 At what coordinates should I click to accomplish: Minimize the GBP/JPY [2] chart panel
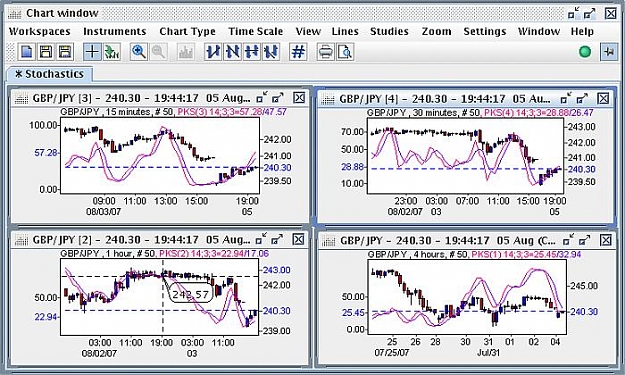coord(261,239)
